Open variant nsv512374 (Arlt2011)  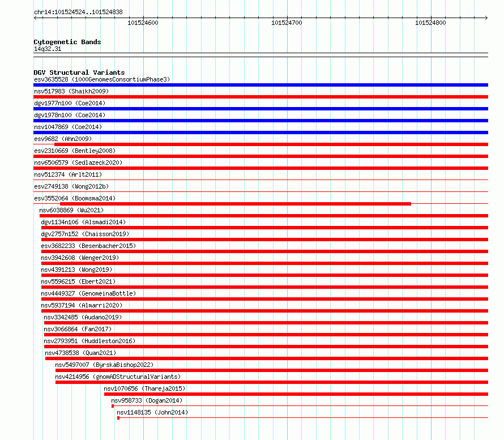click(68, 174)
